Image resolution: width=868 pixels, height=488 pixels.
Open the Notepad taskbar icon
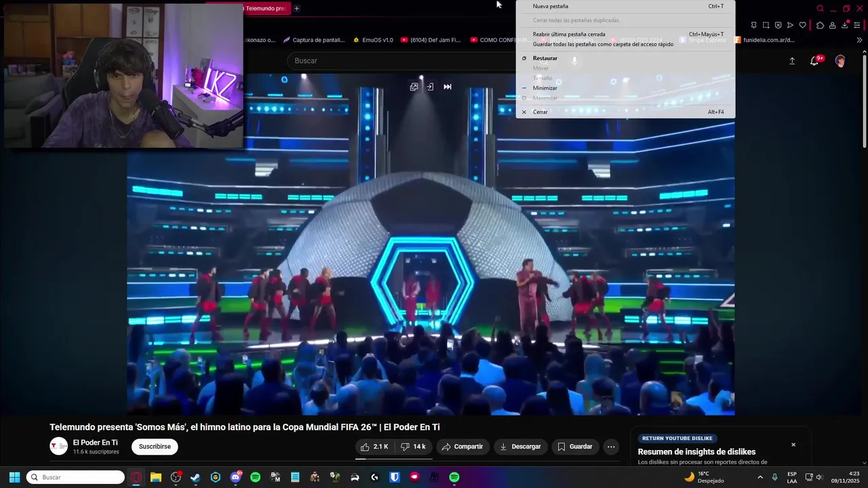(295, 477)
